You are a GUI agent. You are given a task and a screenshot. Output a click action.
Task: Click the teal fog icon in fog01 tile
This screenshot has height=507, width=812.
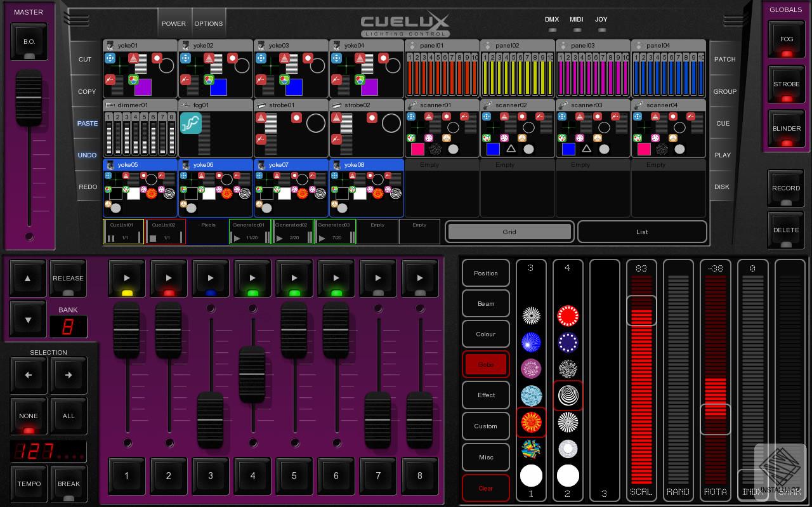pyautogui.click(x=191, y=123)
